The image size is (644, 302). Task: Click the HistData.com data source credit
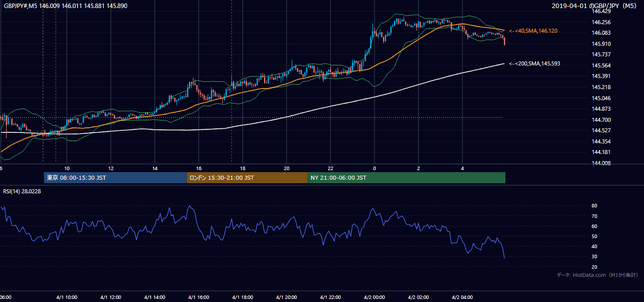[x=598, y=275]
